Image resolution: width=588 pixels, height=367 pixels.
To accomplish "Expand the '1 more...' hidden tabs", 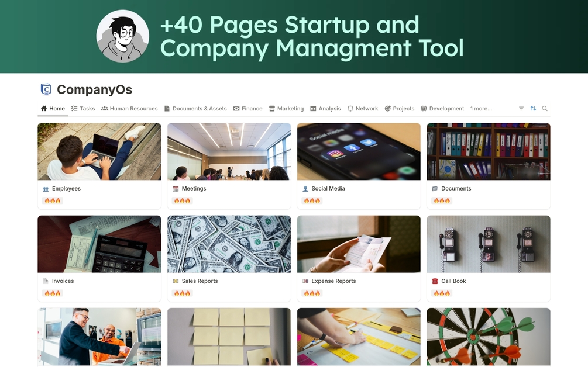I will (481, 109).
